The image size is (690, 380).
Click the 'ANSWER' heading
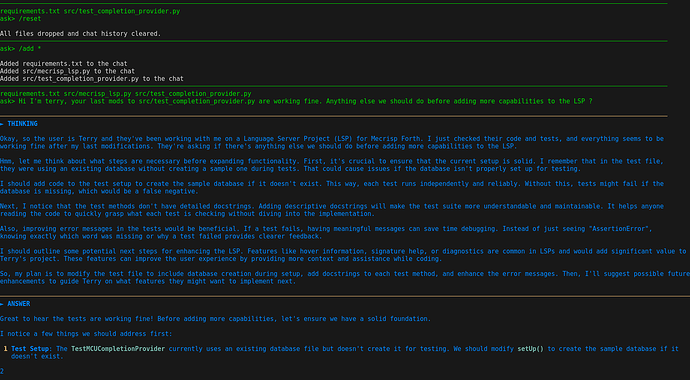coord(19,304)
